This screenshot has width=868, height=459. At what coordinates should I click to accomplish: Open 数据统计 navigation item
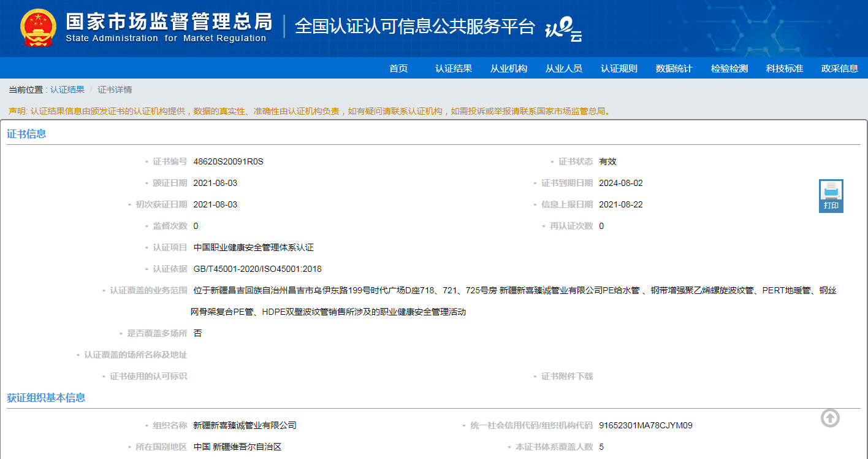coord(674,68)
